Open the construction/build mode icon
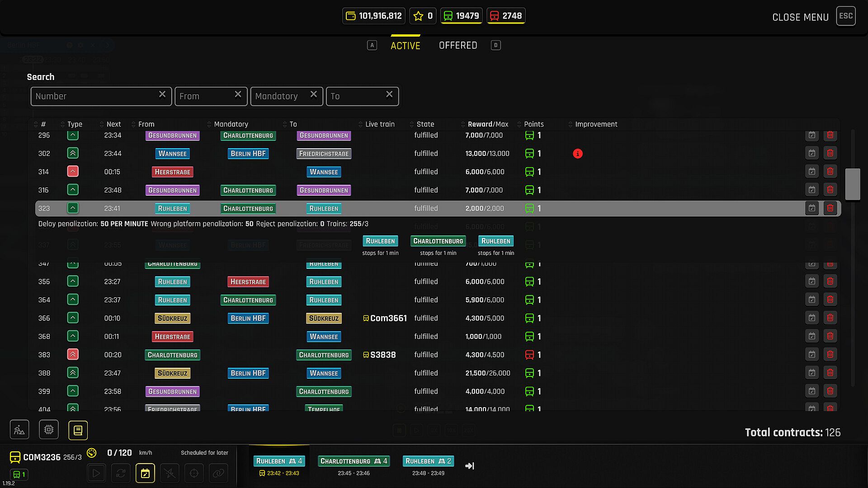Viewport: 868px width, 488px height. (x=19, y=430)
